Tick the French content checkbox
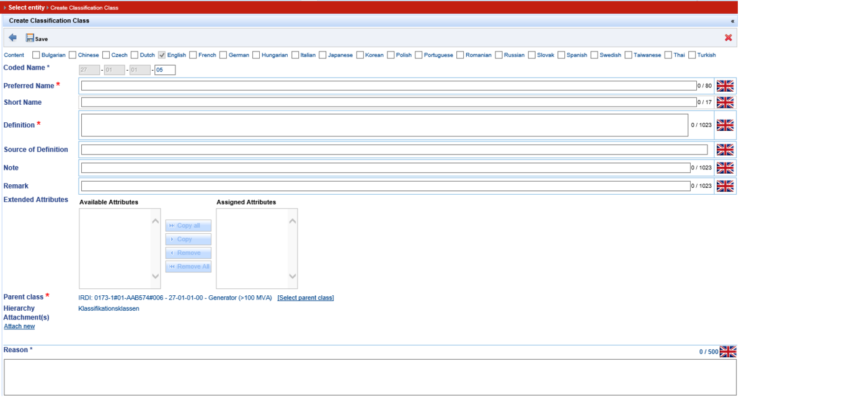 pos(193,55)
